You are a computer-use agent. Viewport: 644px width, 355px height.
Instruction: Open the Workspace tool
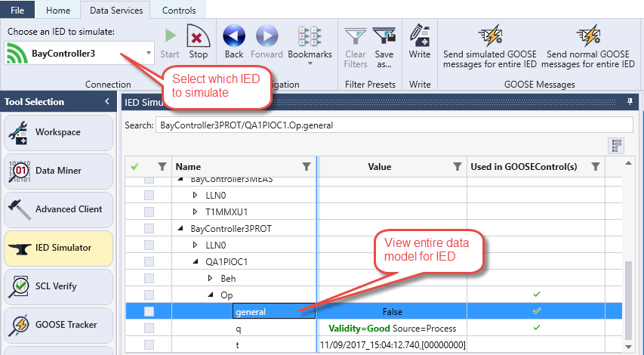point(58,132)
